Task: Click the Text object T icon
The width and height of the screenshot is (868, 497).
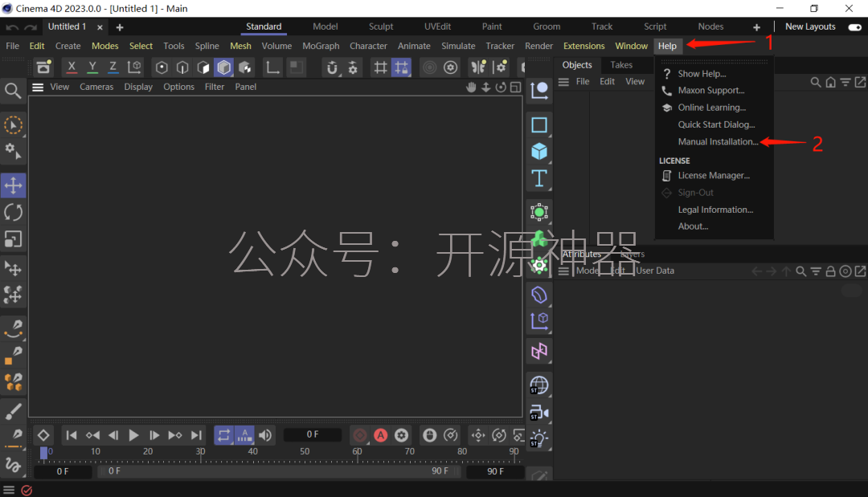Action: click(x=539, y=178)
